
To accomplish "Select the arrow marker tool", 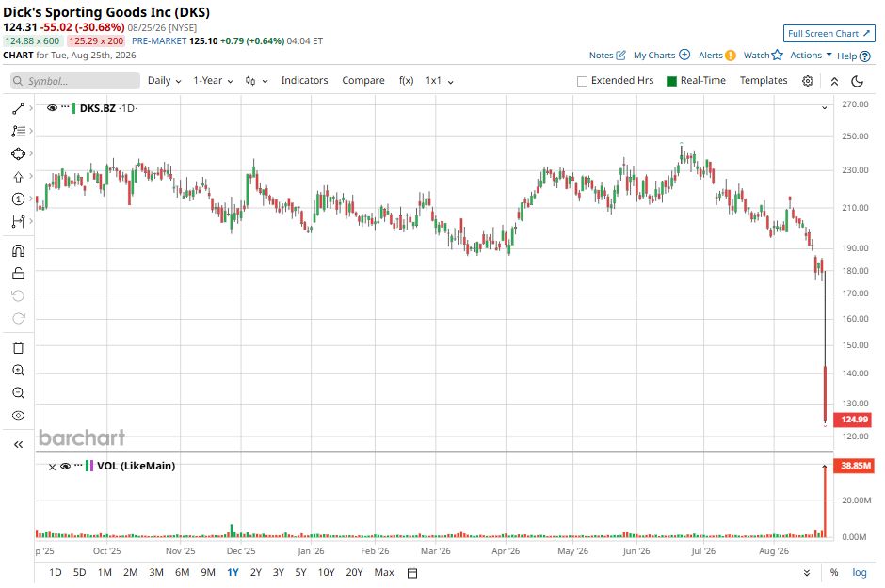I will (x=18, y=177).
